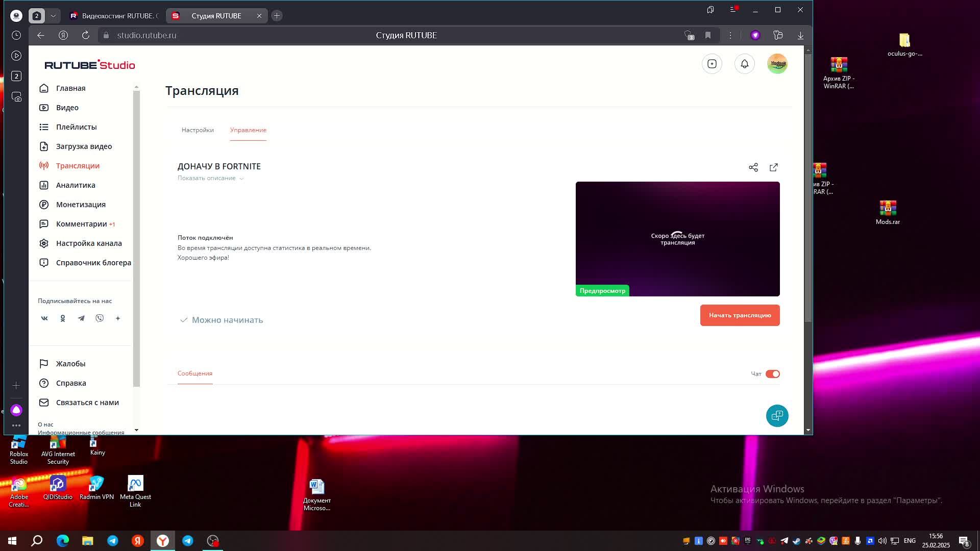The width and height of the screenshot is (980, 551).
Task: Open the notifications bell
Action: click(744, 64)
